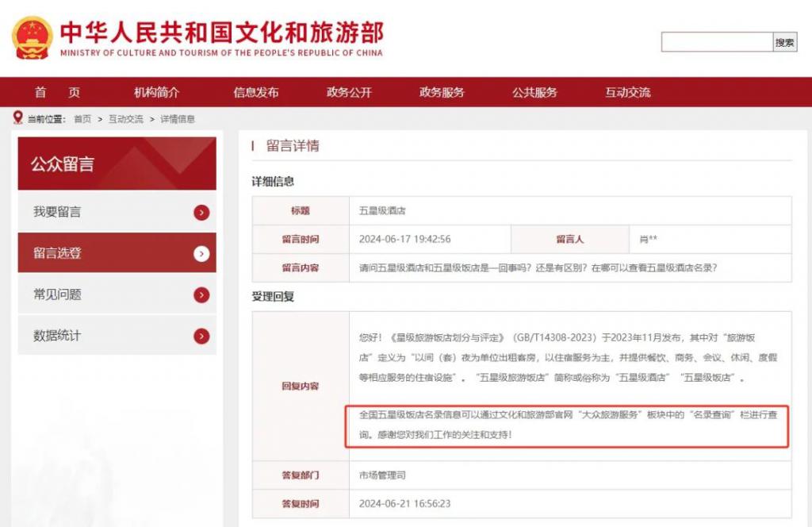Follow the 互动交流 breadcrumb link
Viewport: 812px width, 527px height.
(126, 119)
